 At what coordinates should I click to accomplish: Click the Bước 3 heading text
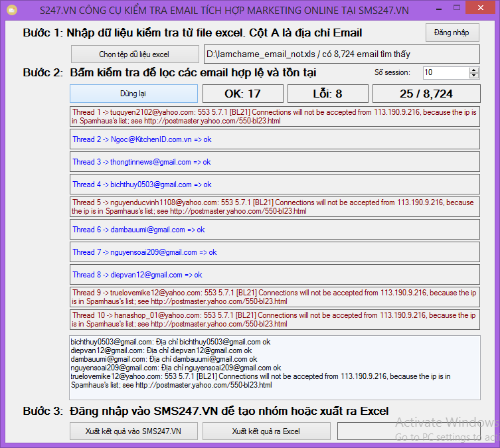coord(206,411)
